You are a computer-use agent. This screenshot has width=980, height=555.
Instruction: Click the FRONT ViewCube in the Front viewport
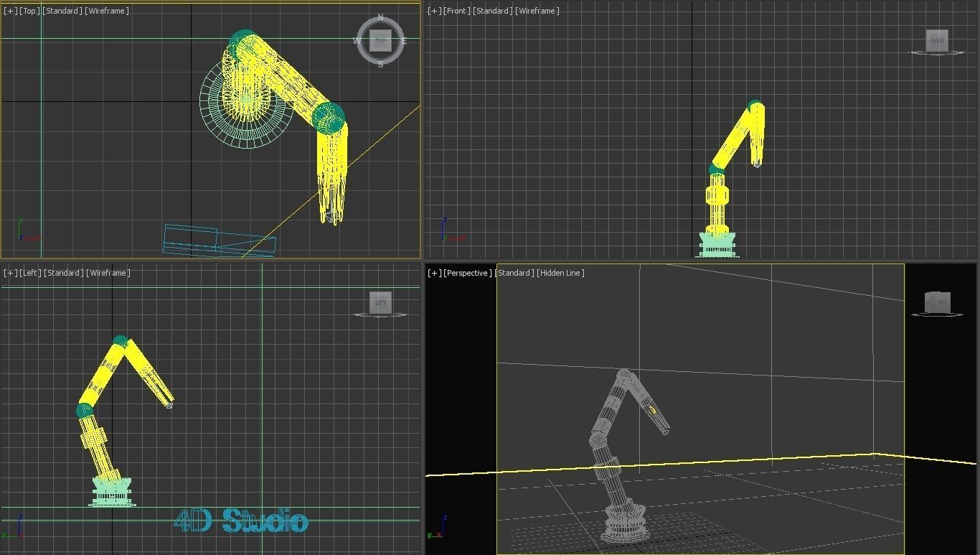937,40
